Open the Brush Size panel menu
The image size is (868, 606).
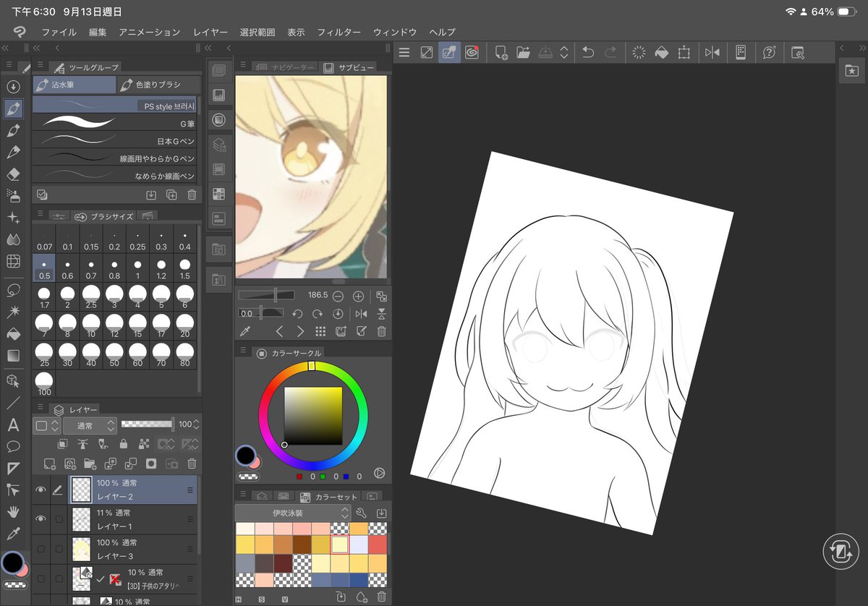click(x=40, y=215)
